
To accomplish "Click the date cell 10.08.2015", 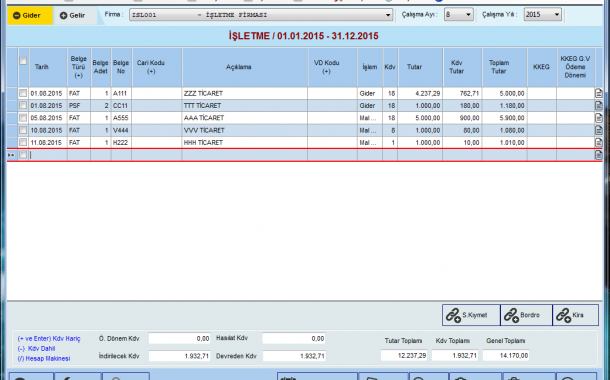I will pyautogui.click(x=48, y=130).
